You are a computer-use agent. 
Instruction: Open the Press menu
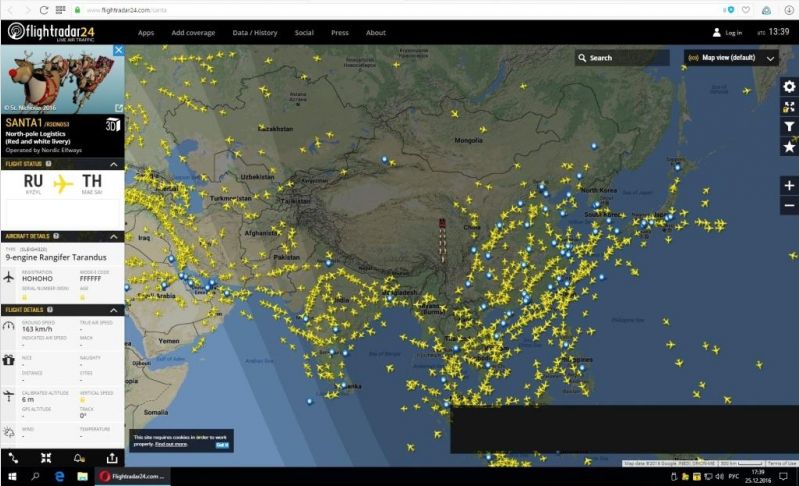(x=340, y=33)
